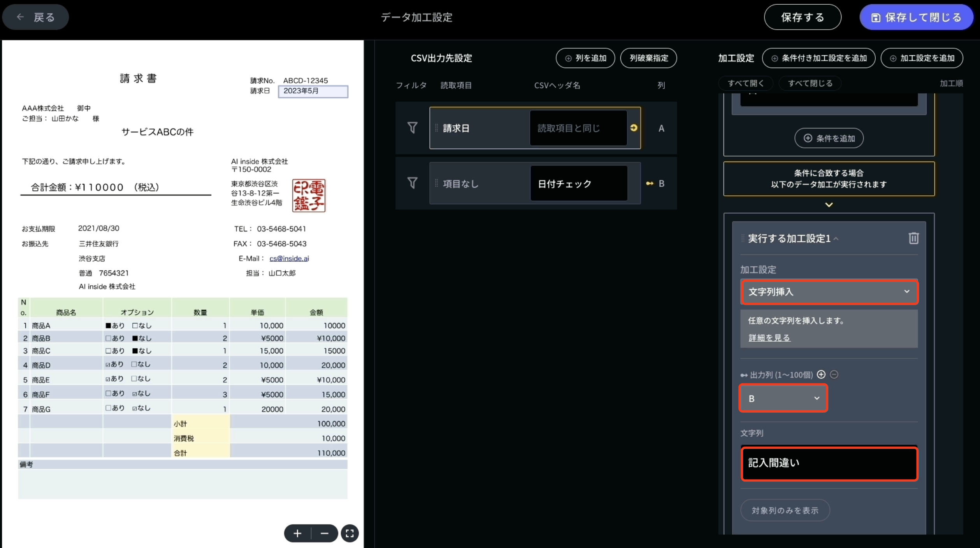Screen dimensions: 980x548
Task: Expand the chevron below 条件に合致する場合
Action: pos(829,205)
